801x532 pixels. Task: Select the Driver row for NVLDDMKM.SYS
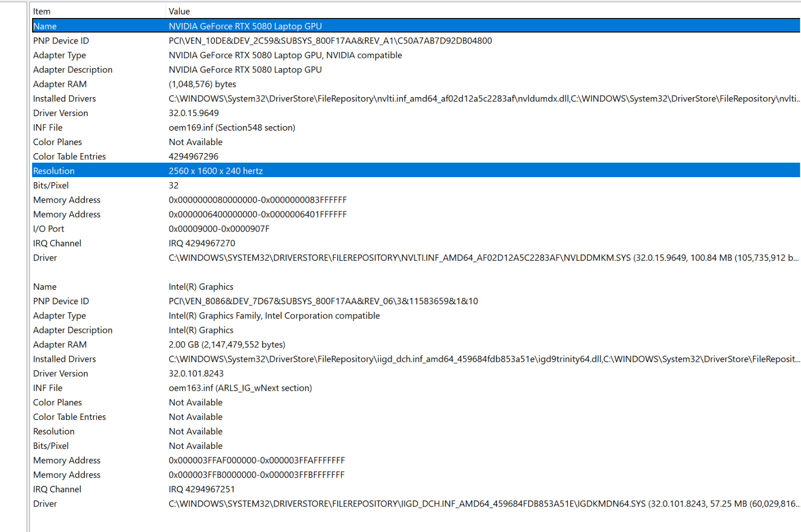[x=416, y=258]
